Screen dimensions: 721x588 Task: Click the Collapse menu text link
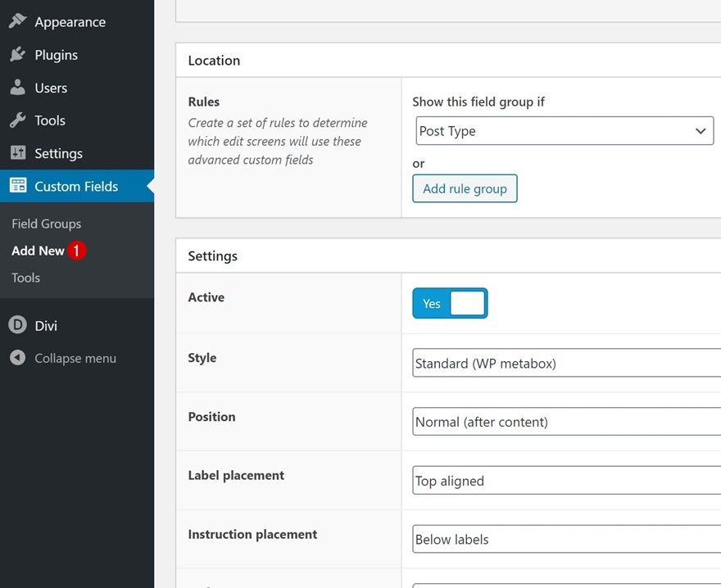tap(75, 358)
